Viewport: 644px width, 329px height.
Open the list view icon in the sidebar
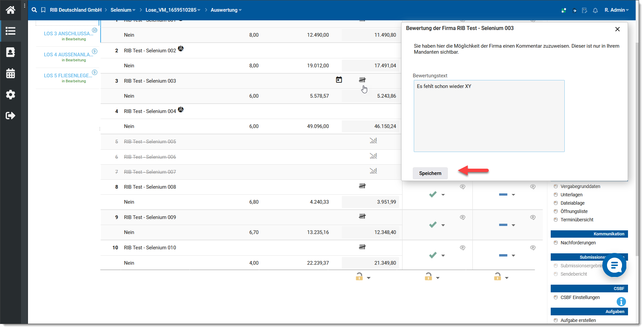coord(10,31)
